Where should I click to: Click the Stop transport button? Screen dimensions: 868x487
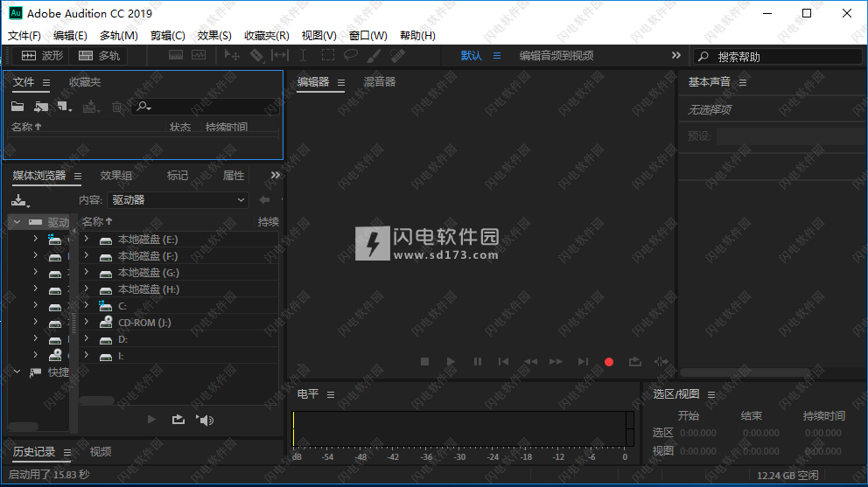424,361
